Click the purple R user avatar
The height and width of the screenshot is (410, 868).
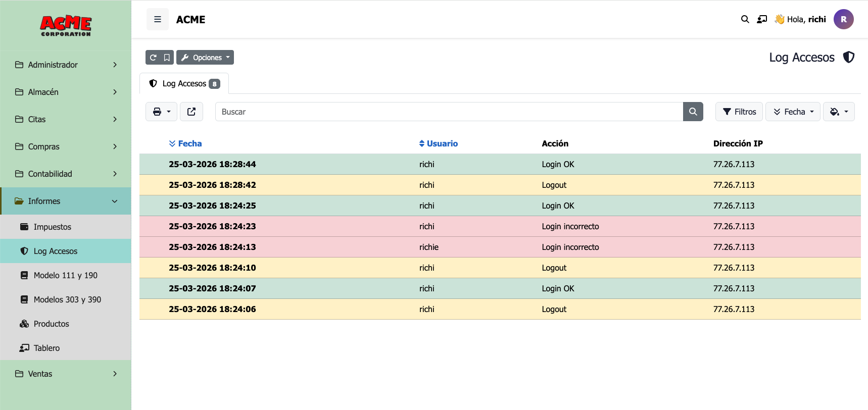pyautogui.click(x=843, y=20)
